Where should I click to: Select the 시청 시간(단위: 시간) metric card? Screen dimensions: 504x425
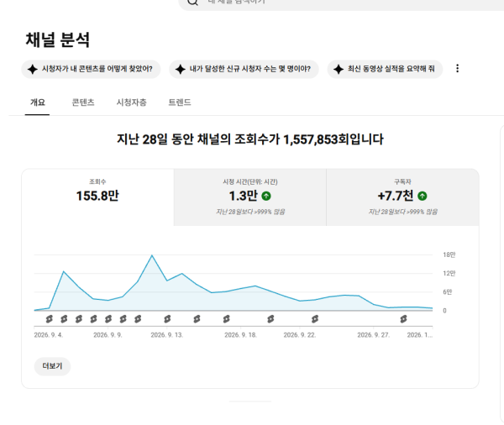250,197
